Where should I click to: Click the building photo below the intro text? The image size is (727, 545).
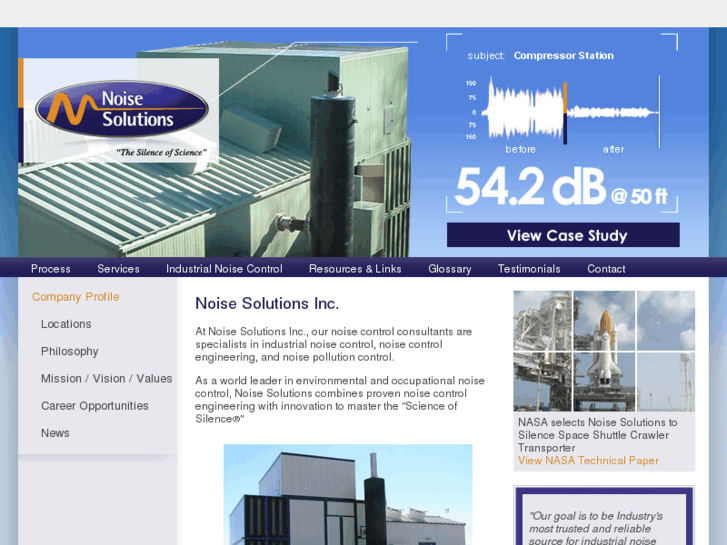click(348, 494)
